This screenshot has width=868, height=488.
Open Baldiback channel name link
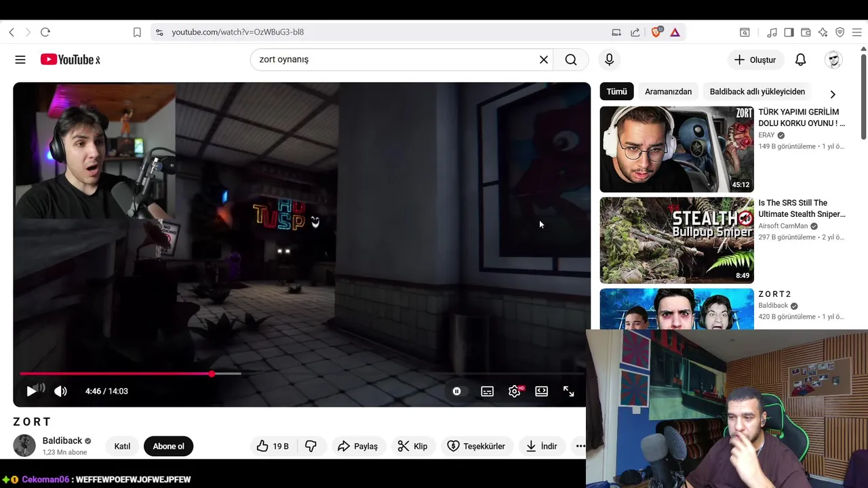click(62, 441)
